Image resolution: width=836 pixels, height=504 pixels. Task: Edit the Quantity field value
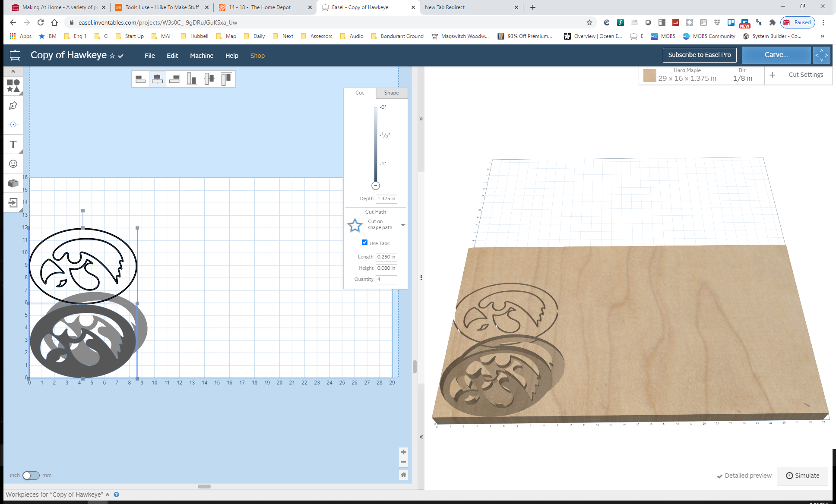pyautogui.click(x=386, y=280)
